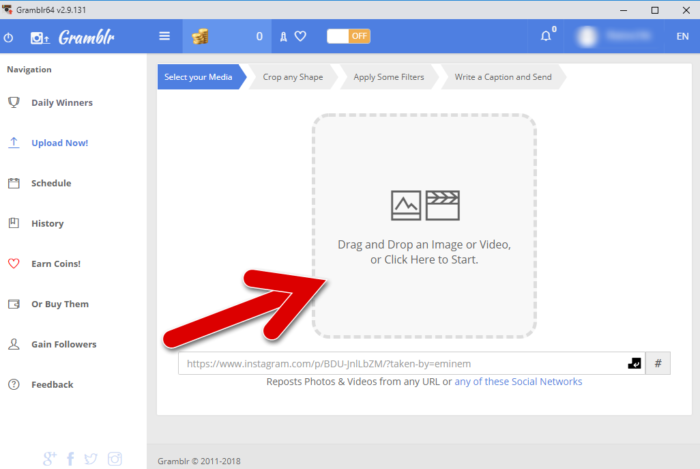This screenshot has width=700, height=469.
Task: Click the Or Buy Them wallet icon
Action: coord(14,304)
